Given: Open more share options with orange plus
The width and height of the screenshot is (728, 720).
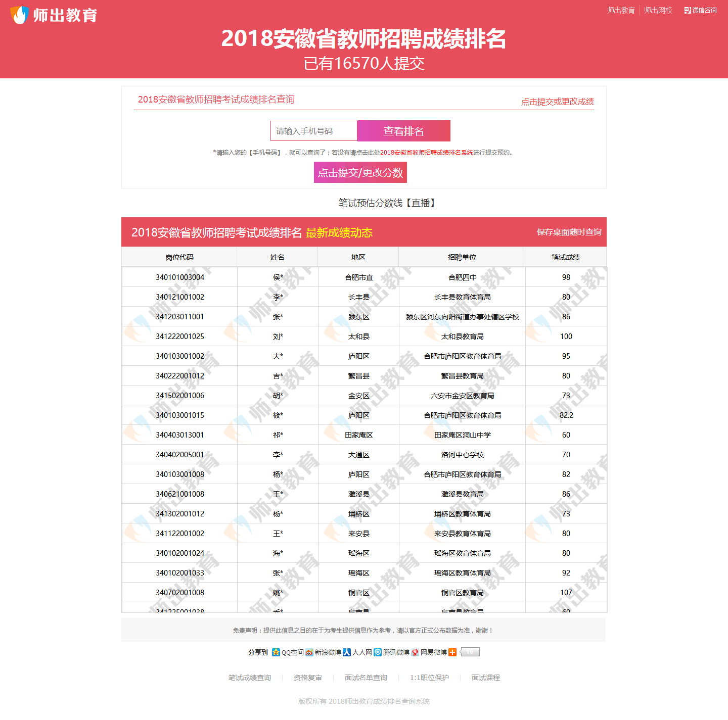Looking at the screenshot, I should (452, 652).
